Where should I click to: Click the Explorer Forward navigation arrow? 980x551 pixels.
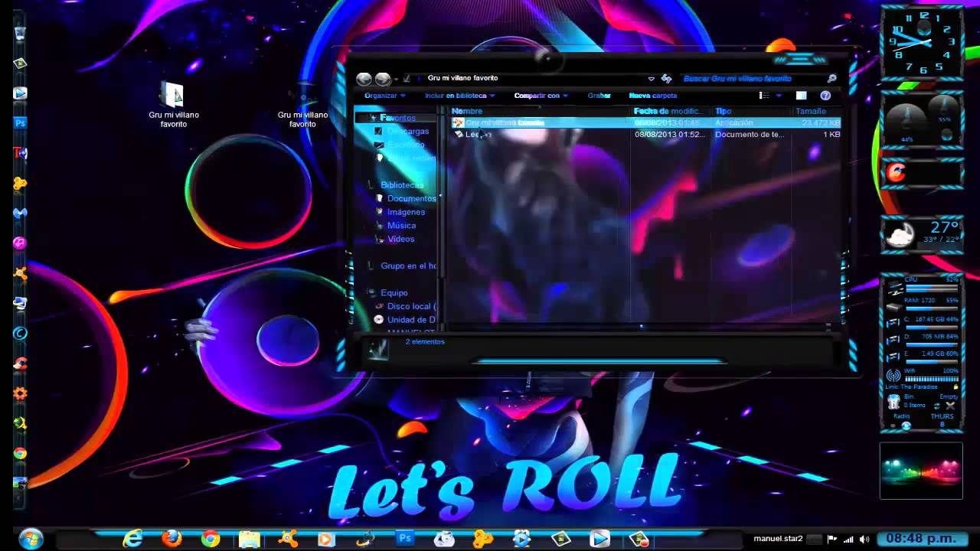pos(383,79)
